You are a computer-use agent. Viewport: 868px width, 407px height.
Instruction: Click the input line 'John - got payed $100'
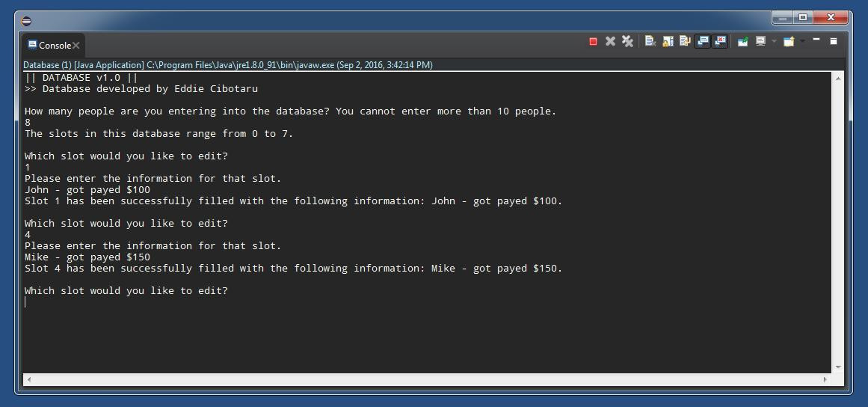(x=87, y=190)
